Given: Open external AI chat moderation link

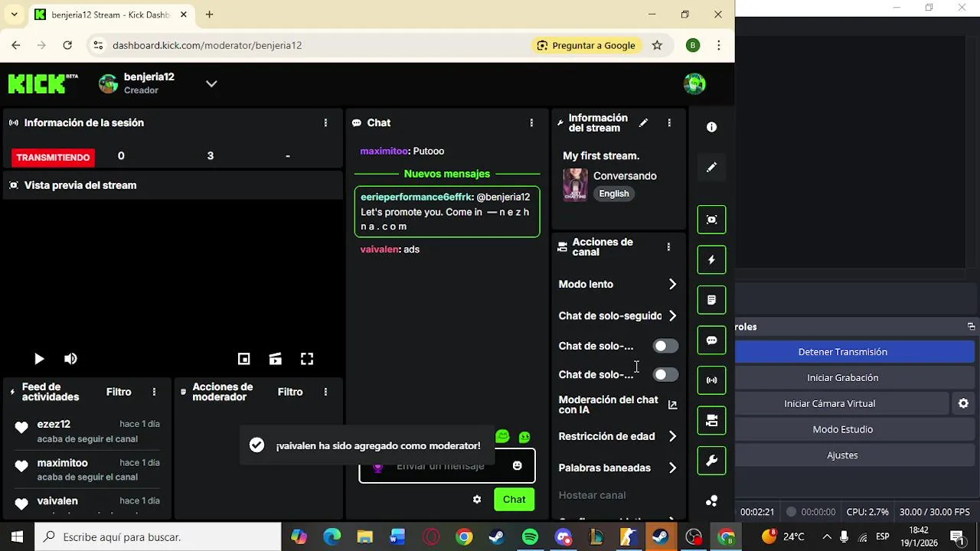Looking at the screenshot, I should click(x=672, y=405).
